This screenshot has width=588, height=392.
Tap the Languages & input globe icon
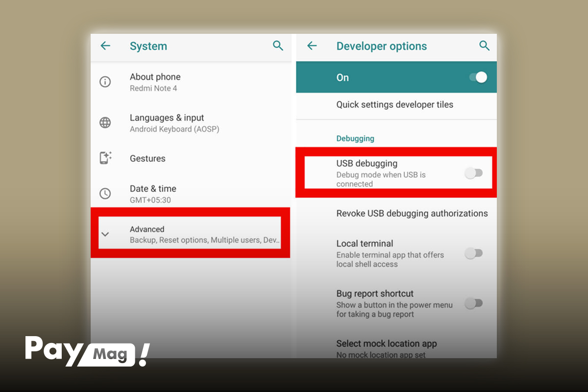[x=105, y=122]
